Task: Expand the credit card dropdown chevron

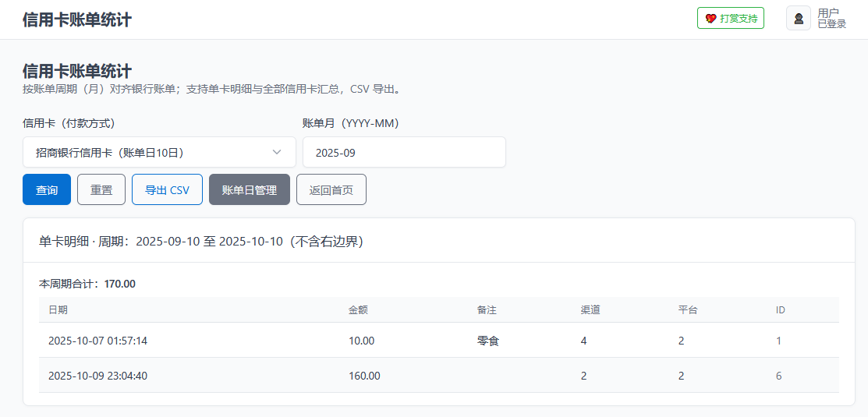Action: coord(277,152)
